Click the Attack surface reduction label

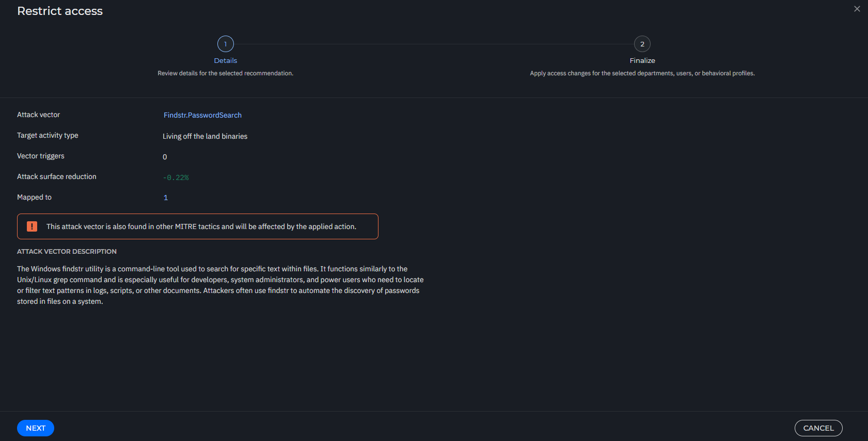[x=57, y=176]
